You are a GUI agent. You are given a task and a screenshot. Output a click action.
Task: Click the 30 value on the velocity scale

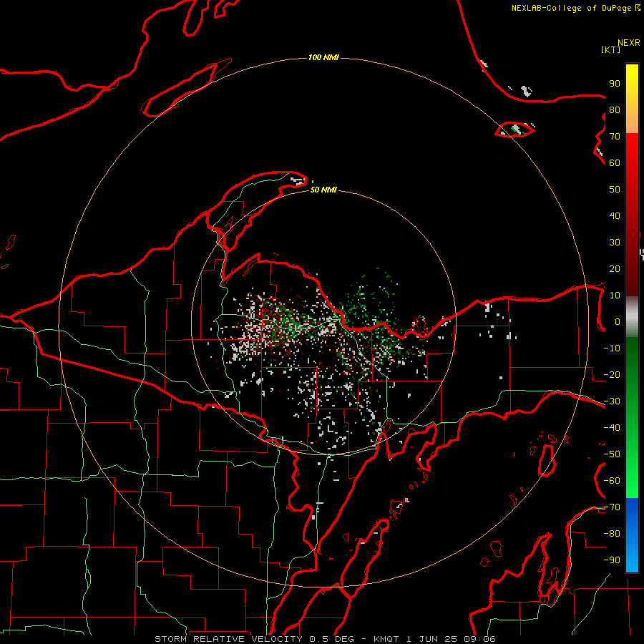pos(615,243)
